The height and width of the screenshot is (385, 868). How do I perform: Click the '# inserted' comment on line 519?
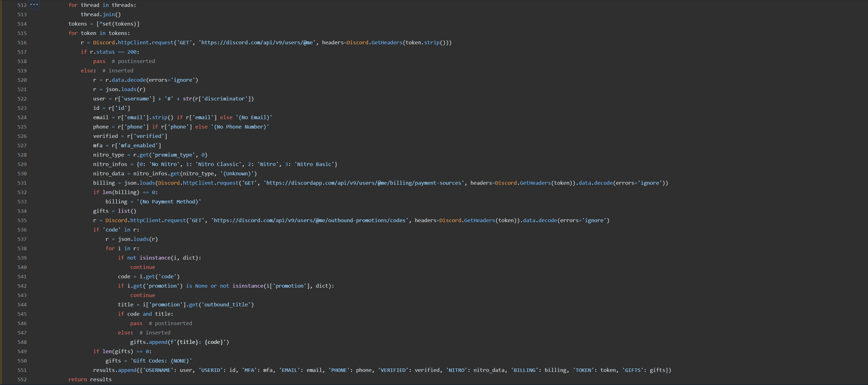tap(117, 70)
